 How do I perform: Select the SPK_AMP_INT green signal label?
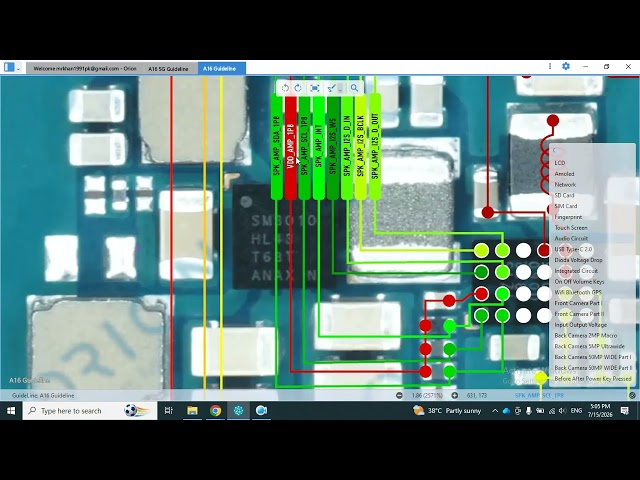coord(318,147)
